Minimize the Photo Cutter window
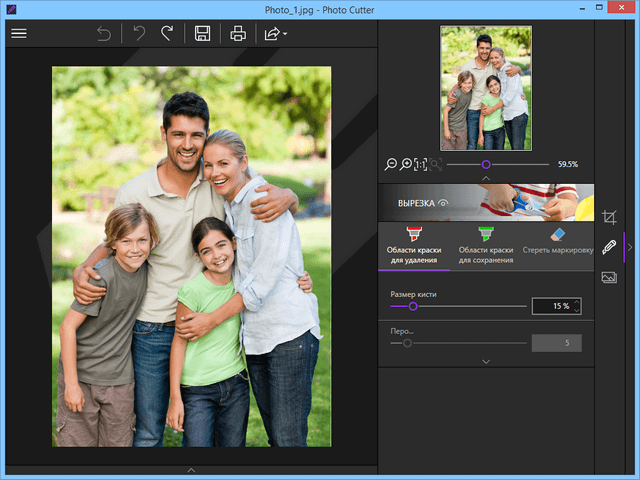Image resolution: width=640 pixels, height=480 pixels. [x=582, y=8]
